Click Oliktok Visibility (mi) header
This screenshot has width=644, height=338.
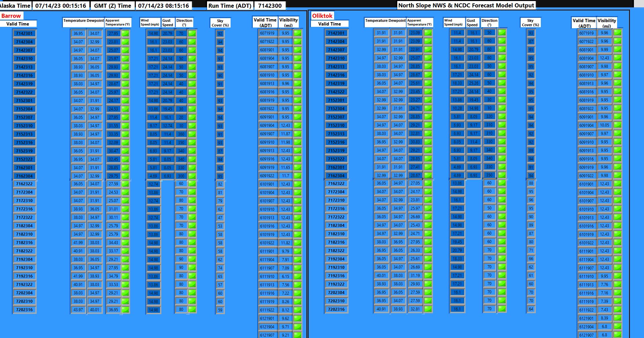point(607,22)
